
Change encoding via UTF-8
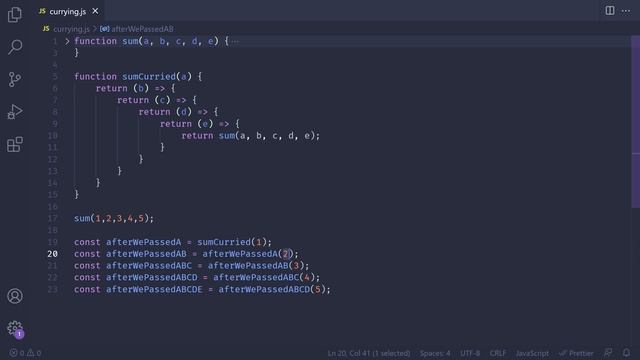[470, 353]
